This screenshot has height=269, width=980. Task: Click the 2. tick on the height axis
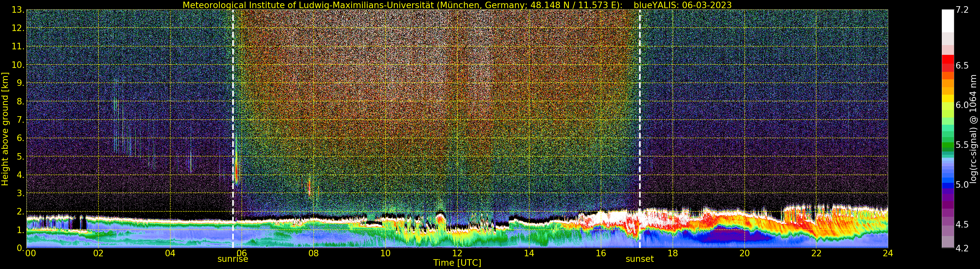21,212
